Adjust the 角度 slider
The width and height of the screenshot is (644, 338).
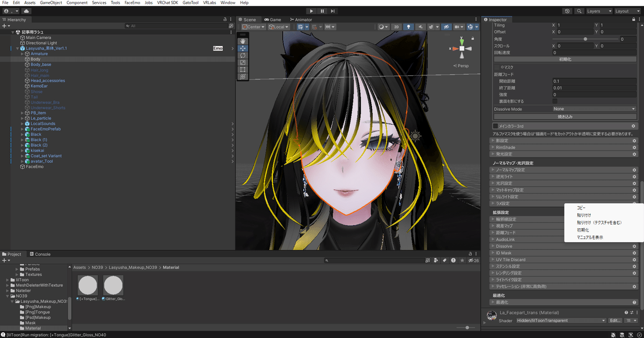coord(585,39)
